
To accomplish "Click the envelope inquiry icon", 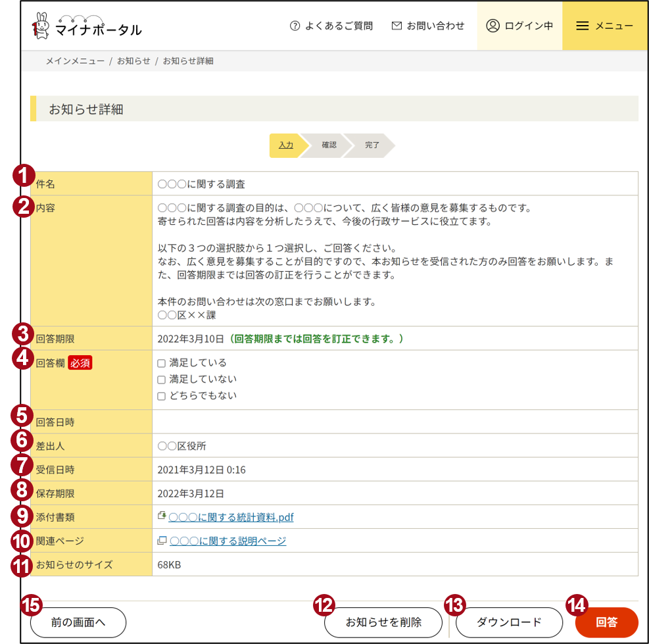I will click(397, 26).
